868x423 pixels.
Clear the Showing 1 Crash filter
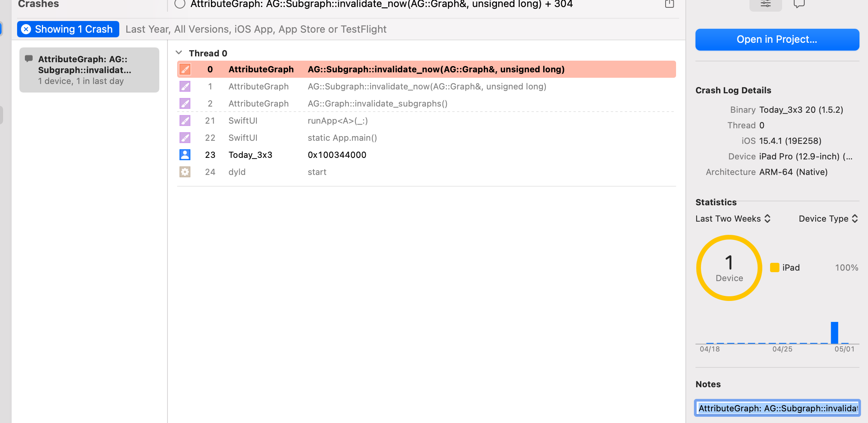tap(26, 29)
